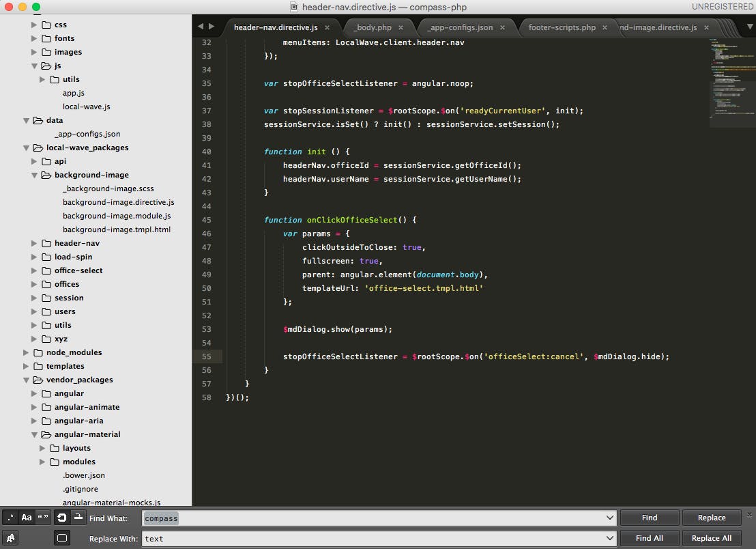This screenshot has height=549, width=756.
Task: Enable wrap-around search
Action: 61,518
